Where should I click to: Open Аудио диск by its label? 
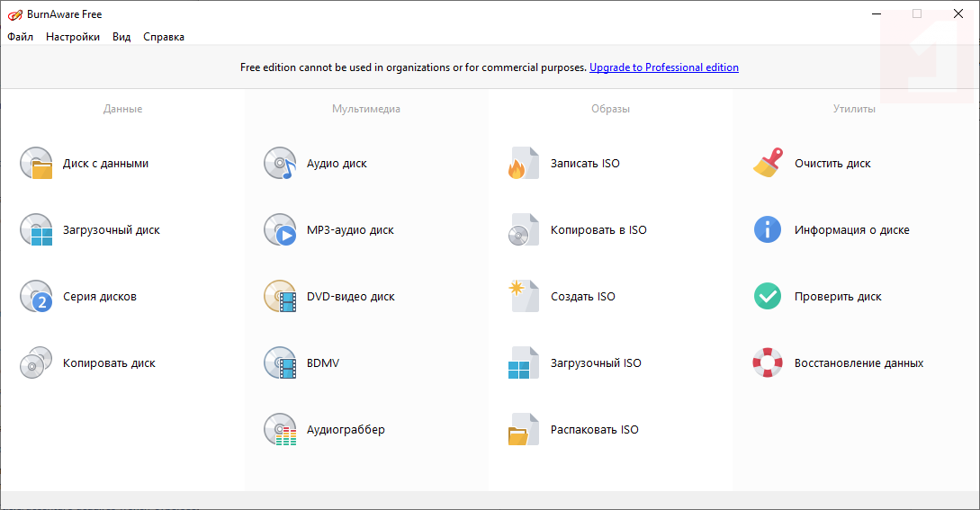point(337,164)
